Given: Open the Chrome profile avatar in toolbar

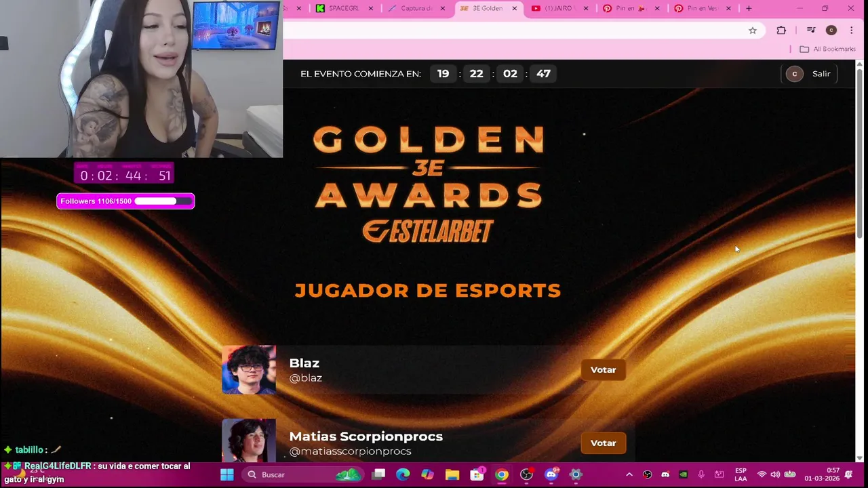Looking at the screenshot, I should click(x=831, y=30).
